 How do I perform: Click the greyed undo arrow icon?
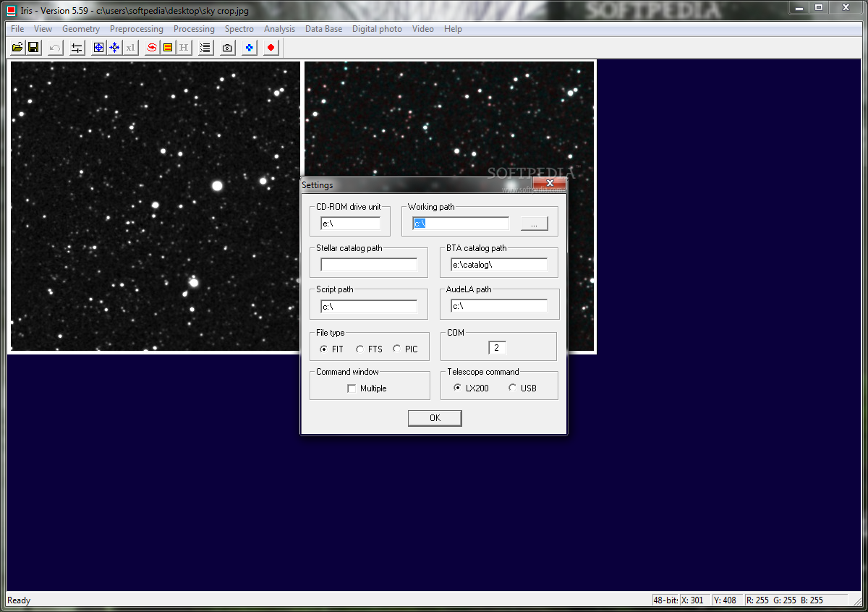pyautogui.click(x=55, y=48)
